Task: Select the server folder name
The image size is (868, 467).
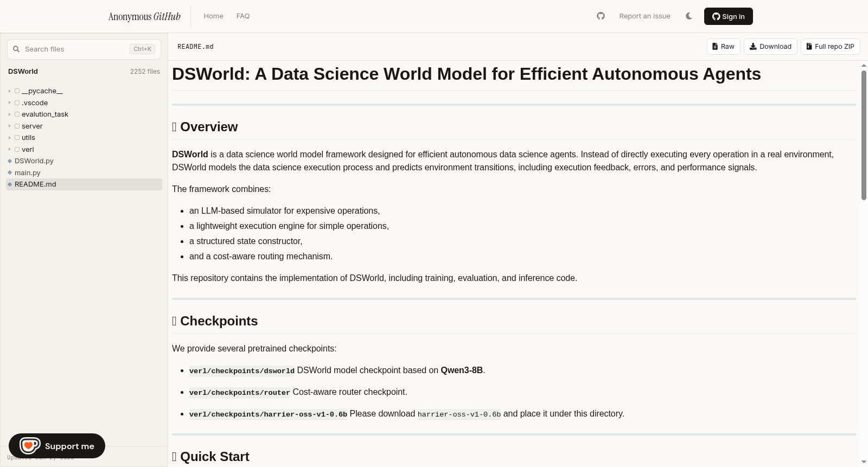Action: pos(32,126)
